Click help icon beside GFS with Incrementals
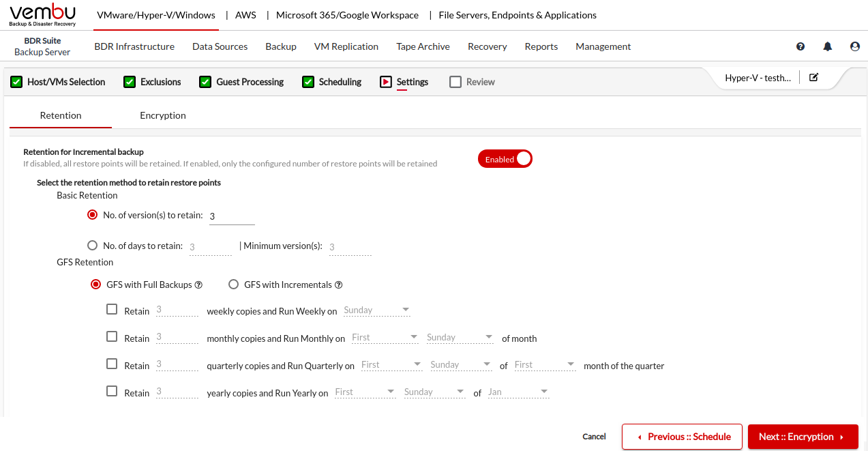This screenshot has width=868, height=451. [338, 285]
